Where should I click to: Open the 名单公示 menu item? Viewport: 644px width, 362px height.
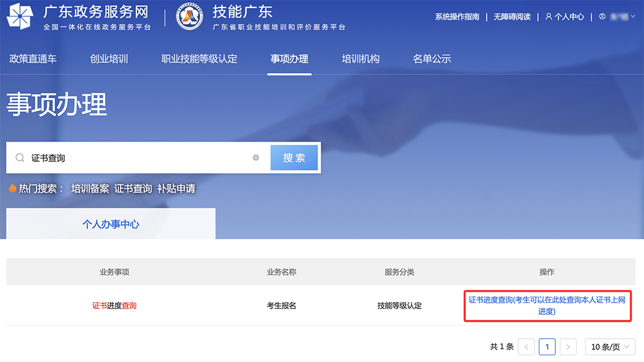click(x=431, y=59)
